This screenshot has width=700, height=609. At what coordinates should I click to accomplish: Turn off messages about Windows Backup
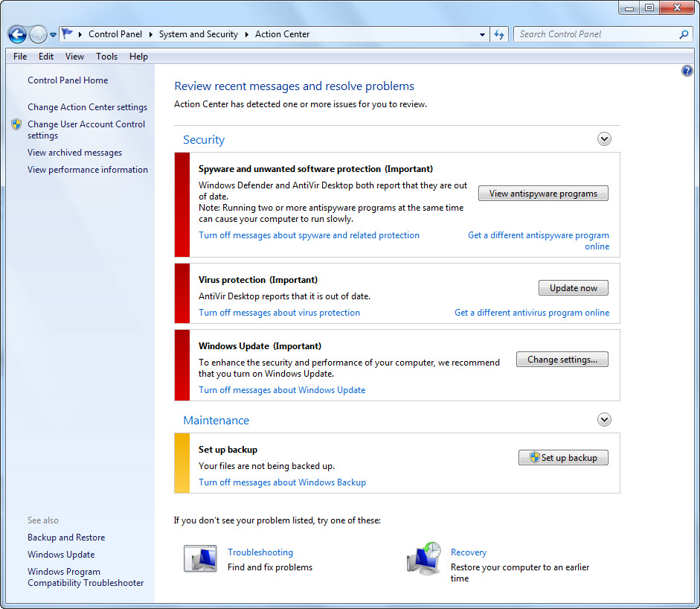coord(282,482)
